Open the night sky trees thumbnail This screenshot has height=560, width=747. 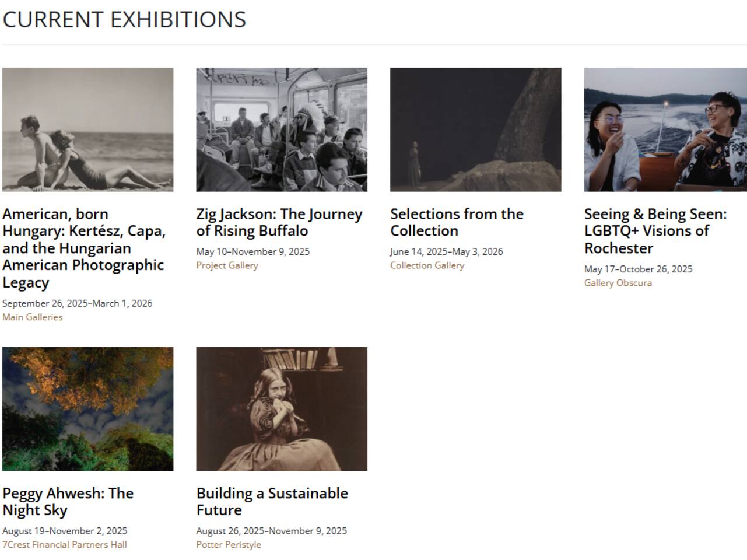pyautogui.click(x=87, y=409)
